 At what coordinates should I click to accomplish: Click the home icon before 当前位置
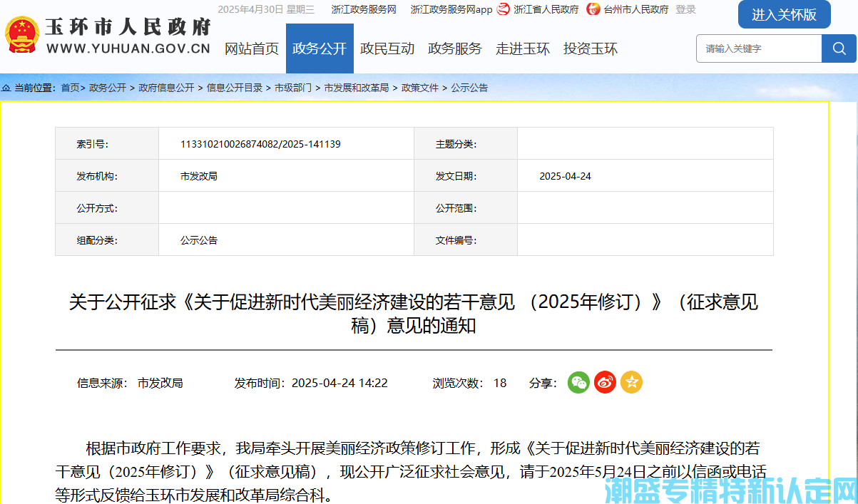(x=6, y=88)
